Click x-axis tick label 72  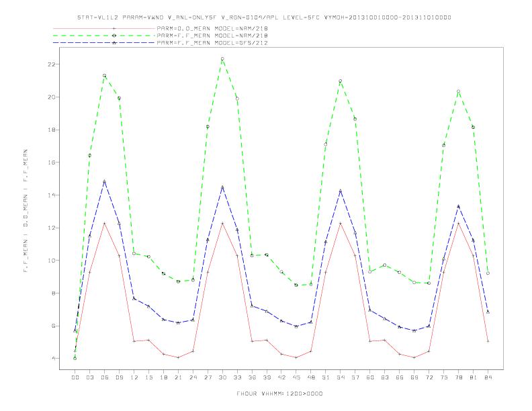click(x=429, y=377)
